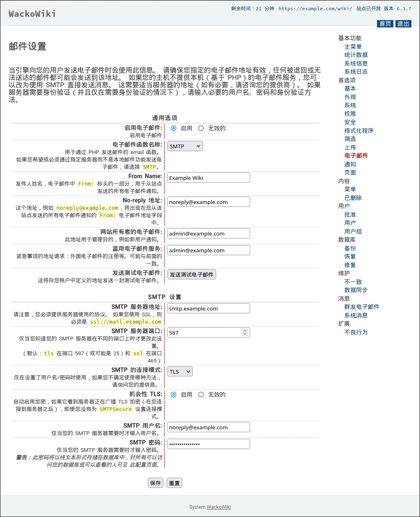Set 机会性 TLS to 启用
420x517 pixels.
click(x=174, y=395)
